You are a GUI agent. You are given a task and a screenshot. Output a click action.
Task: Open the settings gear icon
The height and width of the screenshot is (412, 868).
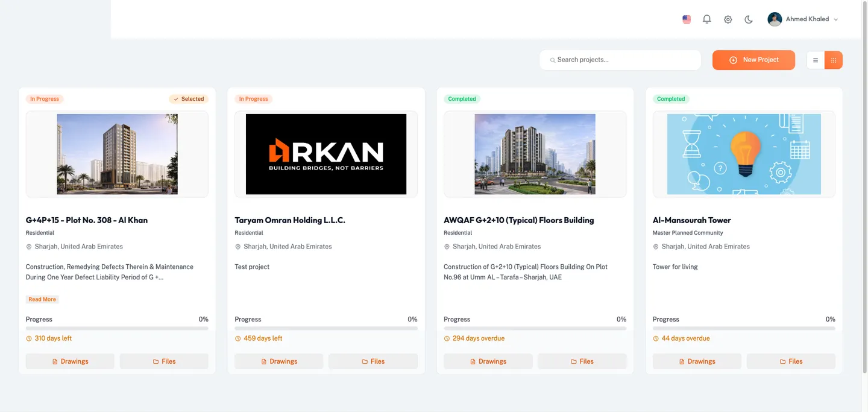[x=728, y=19]
